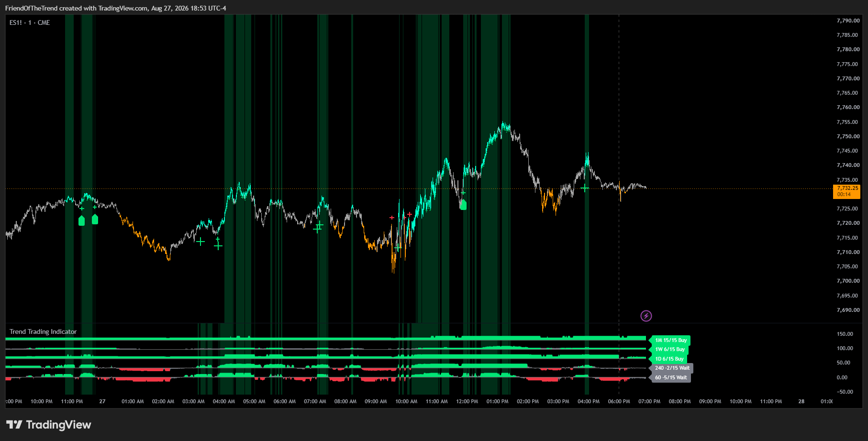Select the ES1! · 1 · CME symbol label
868x441 pixels.
[x=30, y=22]
